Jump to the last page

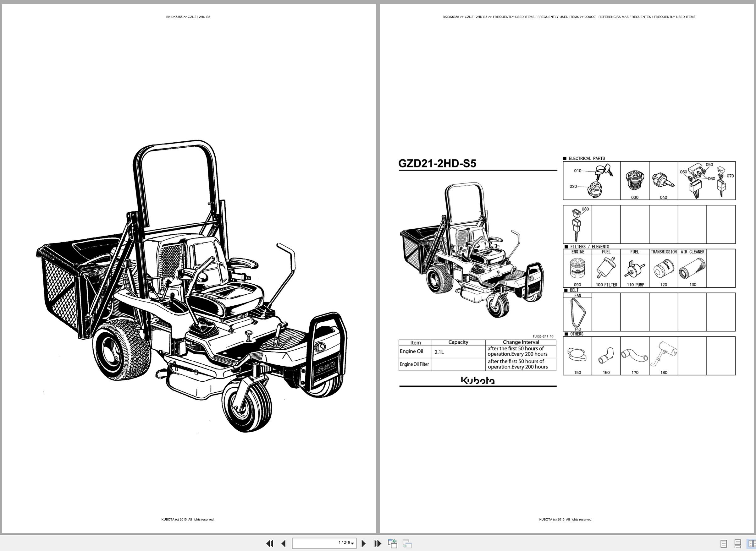point(378,544)
